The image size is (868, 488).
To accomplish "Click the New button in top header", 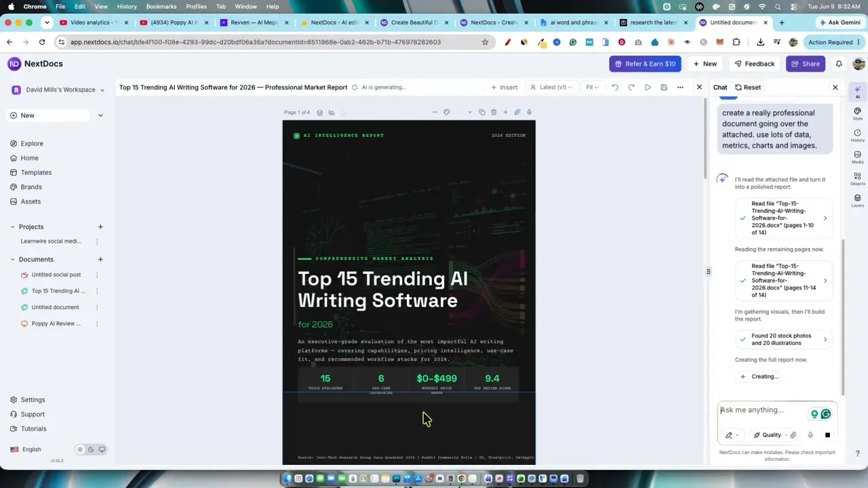I will (x=705, y=64).
